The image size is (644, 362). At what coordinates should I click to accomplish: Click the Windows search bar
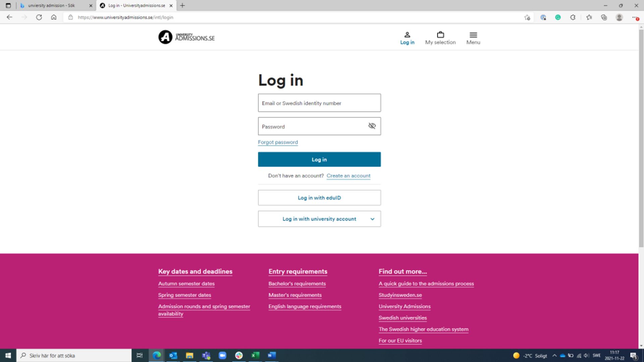pos(74,355)
